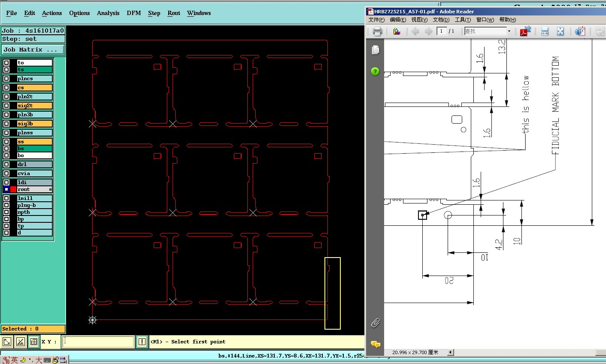This screenshot has width=606, height=364.
Task: Open the Job Matrix selector
Action: [x=33, y=50]
